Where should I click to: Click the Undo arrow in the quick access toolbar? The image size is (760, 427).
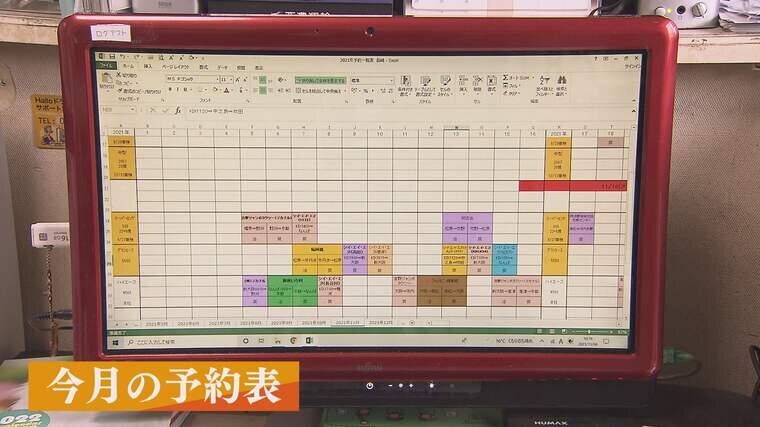coord(123,57)
